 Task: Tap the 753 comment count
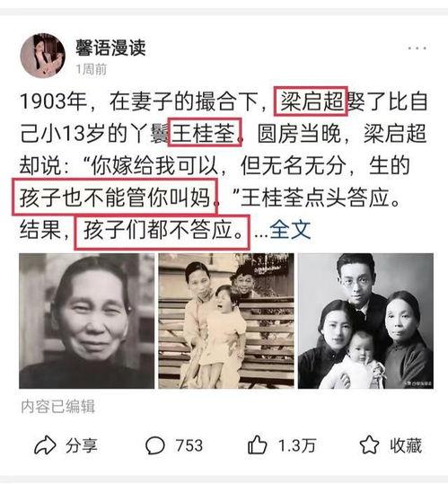(189, 445)
